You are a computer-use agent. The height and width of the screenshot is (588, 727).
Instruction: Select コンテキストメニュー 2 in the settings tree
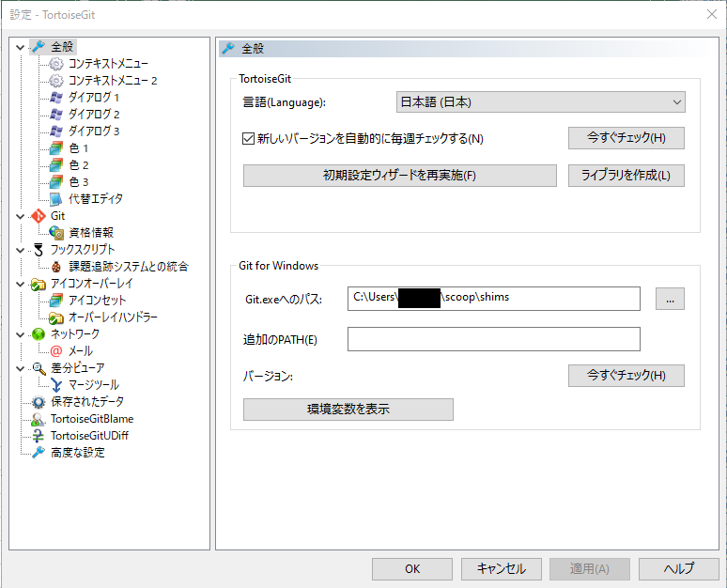[113, 81]
